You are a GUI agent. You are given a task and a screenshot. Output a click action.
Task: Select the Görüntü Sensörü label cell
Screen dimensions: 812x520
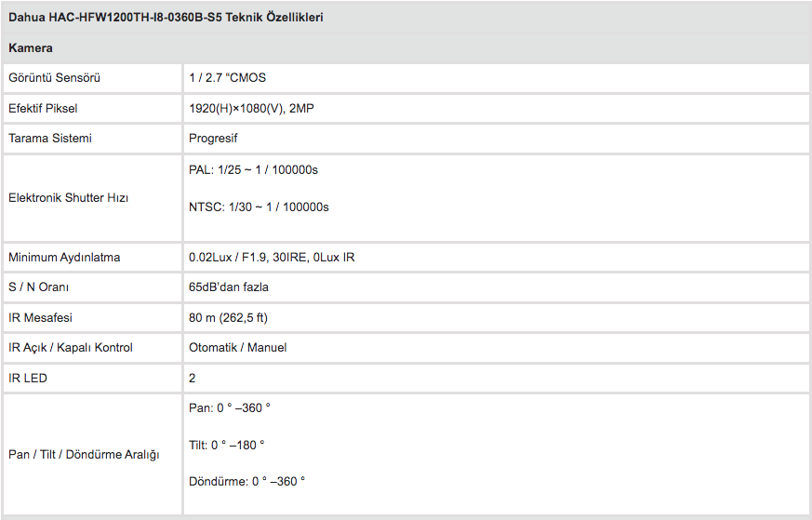tap(54, 78)
